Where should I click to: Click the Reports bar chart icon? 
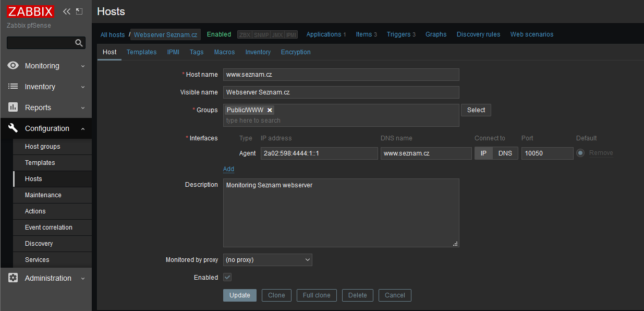click(13, 107)
